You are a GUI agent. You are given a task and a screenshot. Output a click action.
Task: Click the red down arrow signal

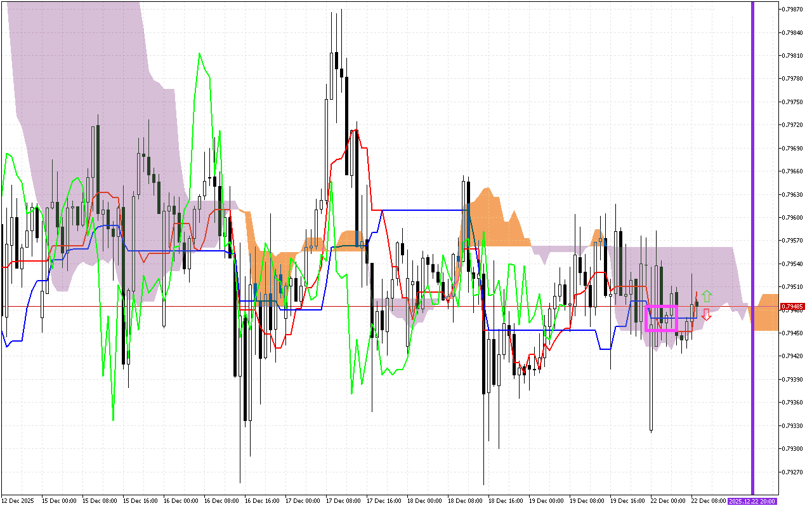[x=706, y=314]
